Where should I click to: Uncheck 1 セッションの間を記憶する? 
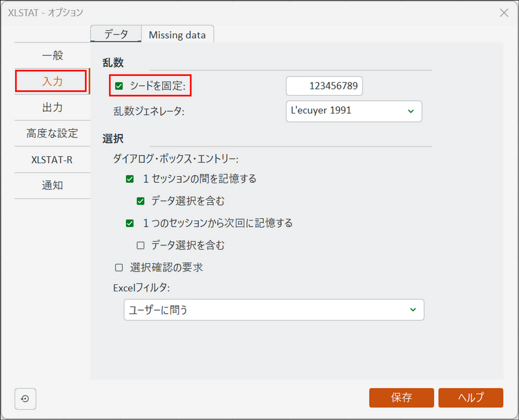pyautogui.click(x=130, y=179)
